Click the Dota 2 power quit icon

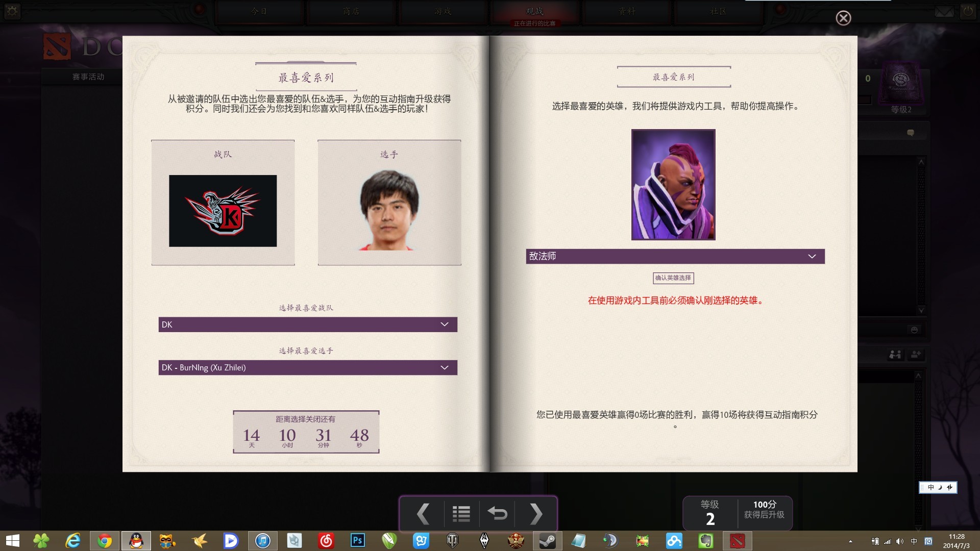click(x=968, y=11)
